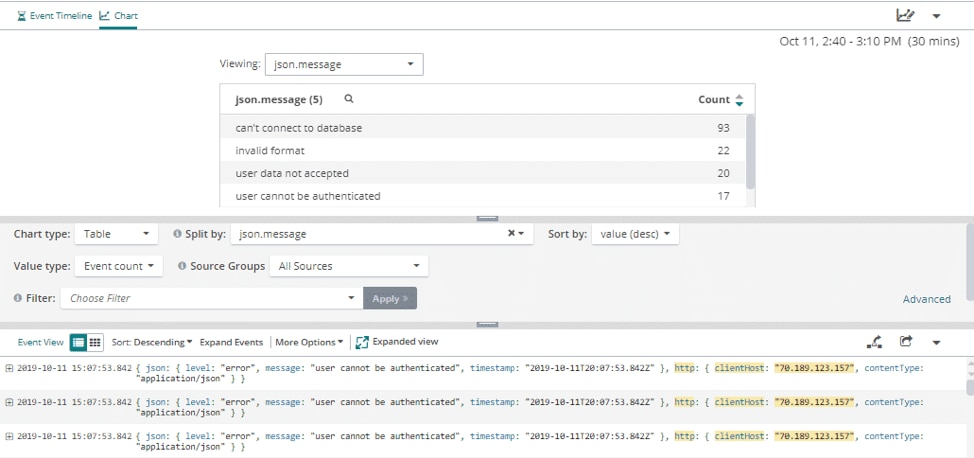Open the Viewing json.message dropdown
Screen dimensions: 974x458
tap(344, 64)
